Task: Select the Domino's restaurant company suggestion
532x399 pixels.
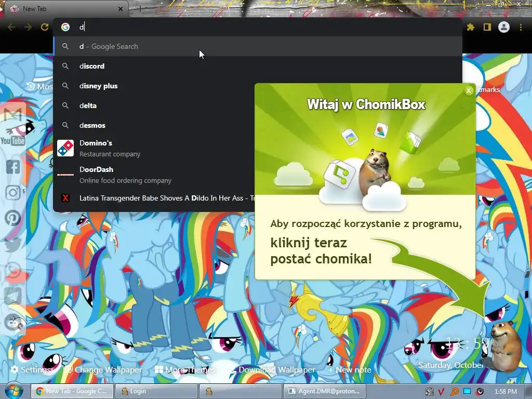Action: (154, 148)
